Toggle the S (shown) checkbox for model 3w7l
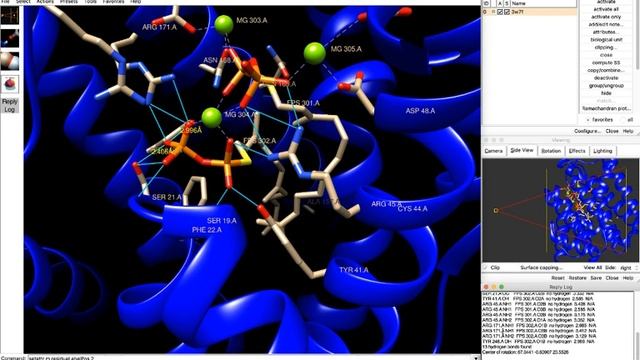This screenshot has width=640, height=360. click(507, 12)
